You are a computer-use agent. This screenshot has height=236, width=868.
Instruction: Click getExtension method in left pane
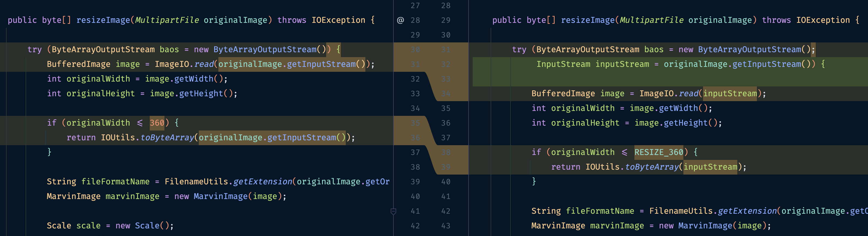tap(262, 181)
